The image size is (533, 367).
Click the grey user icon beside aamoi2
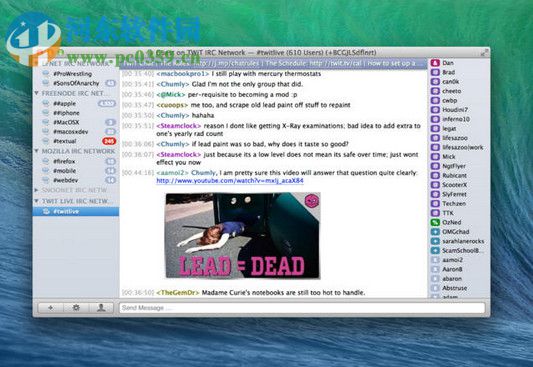point(435,260)
